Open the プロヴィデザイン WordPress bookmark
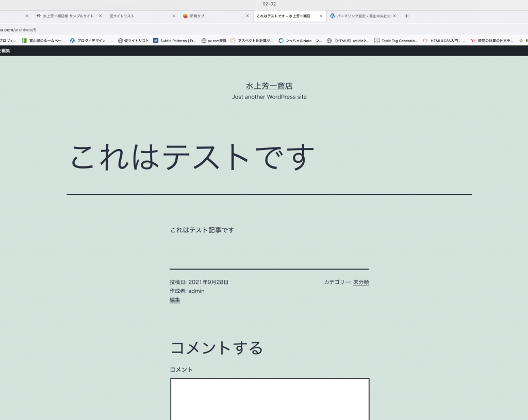 point(92,41)
